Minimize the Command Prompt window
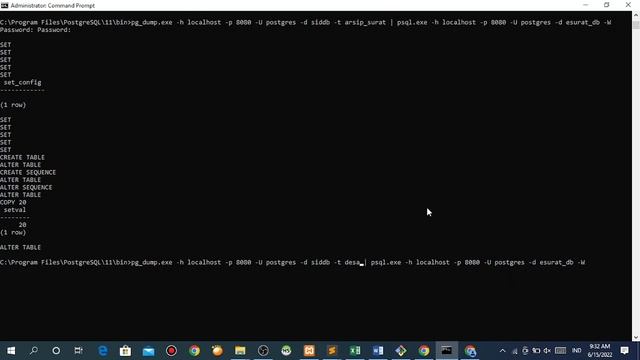Image resolution: width=640 pixels, height=360 pixels. coord(586,5)
